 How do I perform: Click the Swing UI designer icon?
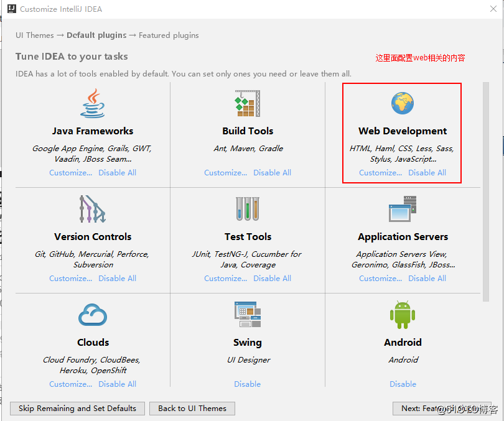pos(248,315)
